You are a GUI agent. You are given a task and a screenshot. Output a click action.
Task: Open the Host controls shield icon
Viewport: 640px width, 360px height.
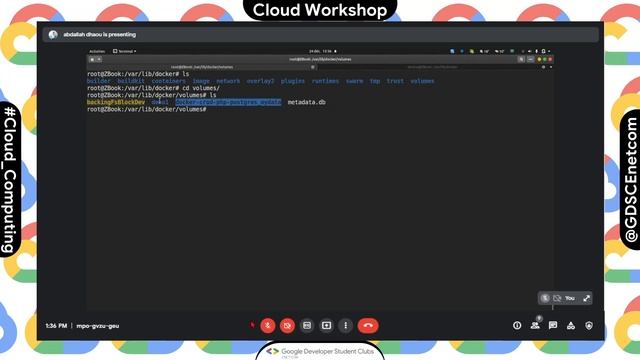click(x=589, y=325)
